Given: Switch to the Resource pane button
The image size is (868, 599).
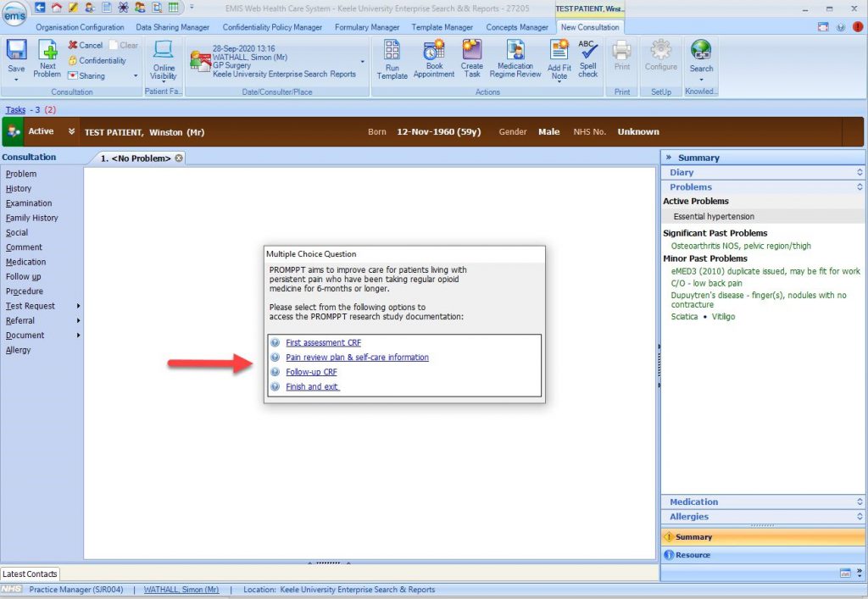Looking at the screenshot, I should tap(763, 555).
